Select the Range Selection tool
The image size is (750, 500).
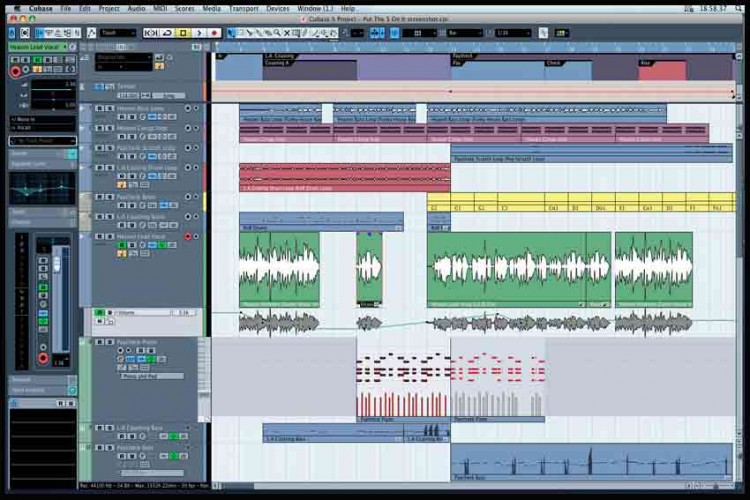[241, 33]
